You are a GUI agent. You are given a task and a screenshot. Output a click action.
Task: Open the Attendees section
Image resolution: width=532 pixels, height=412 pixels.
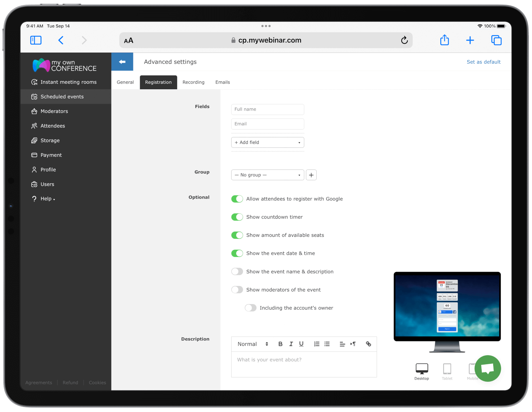pyautogui.click(x=53, y=126)
